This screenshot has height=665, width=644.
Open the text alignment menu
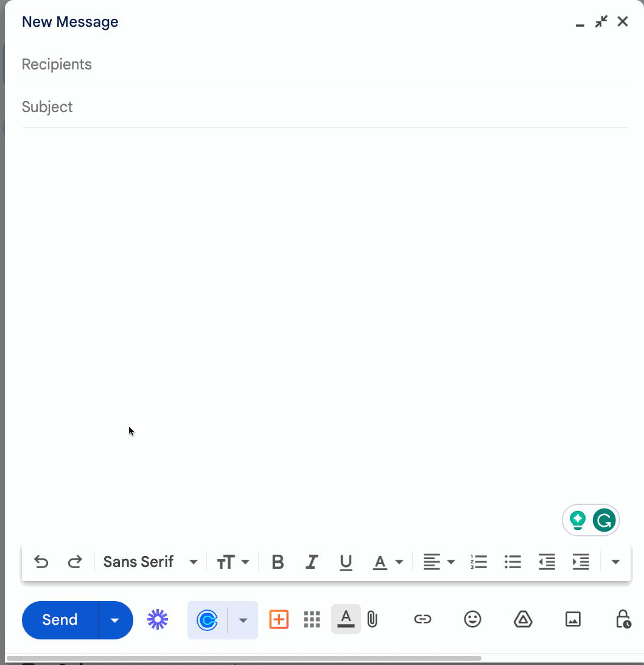[x=438, y=561]
